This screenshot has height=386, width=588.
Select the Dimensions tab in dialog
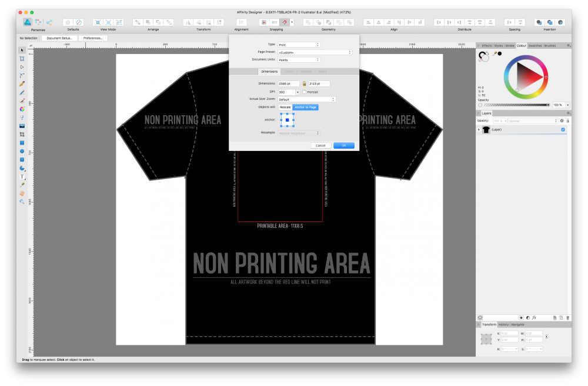(x=269, y=71)
